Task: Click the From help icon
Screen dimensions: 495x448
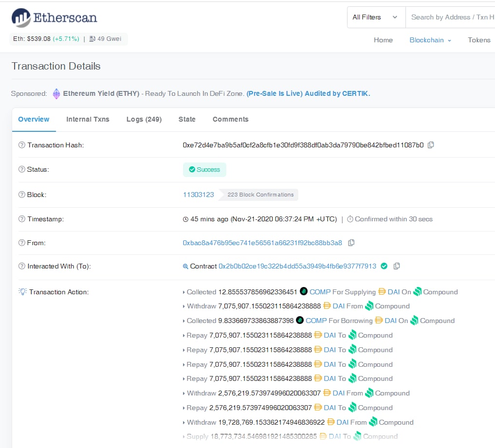Action: tap(22, 243)
